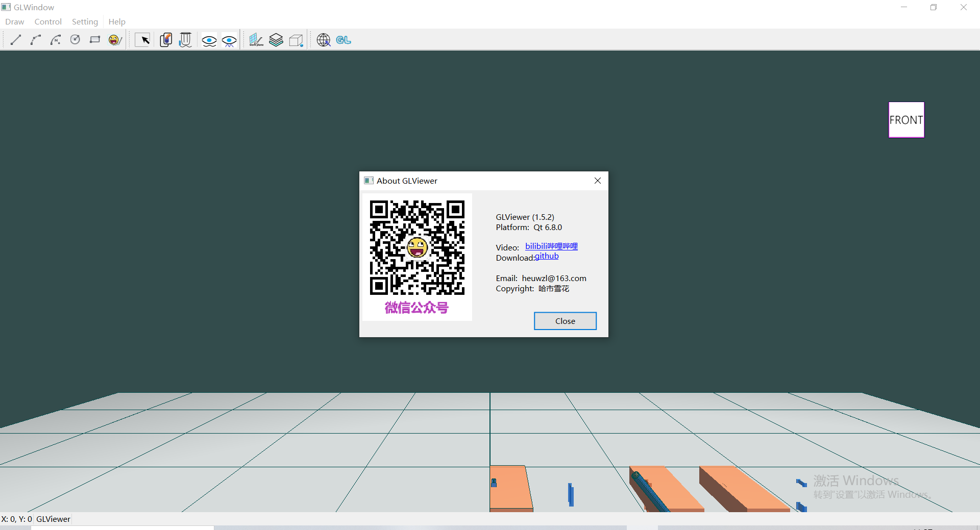980x530 pixels.
Task: Select the polyline drawing tool
Action: point(36,40)
